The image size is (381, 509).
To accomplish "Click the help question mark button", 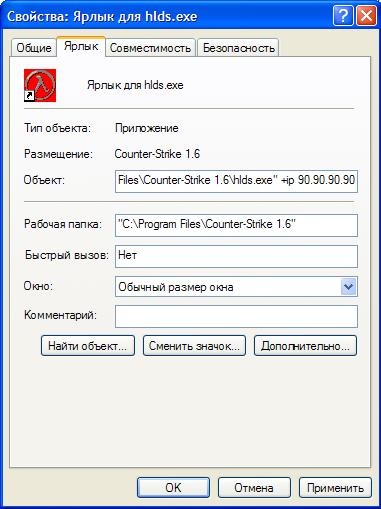I will click(x=343, y=16).
